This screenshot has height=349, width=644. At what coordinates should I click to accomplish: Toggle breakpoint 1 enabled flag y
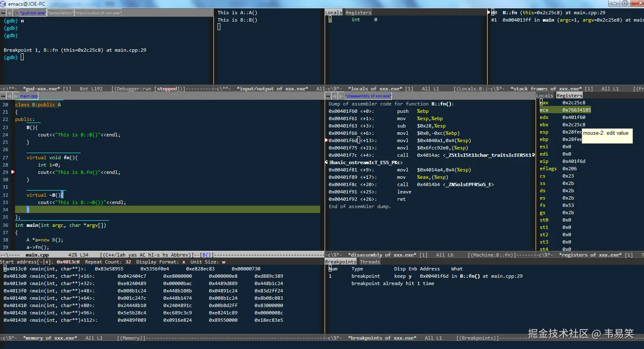pyautogui.click(x=410, y=276)
